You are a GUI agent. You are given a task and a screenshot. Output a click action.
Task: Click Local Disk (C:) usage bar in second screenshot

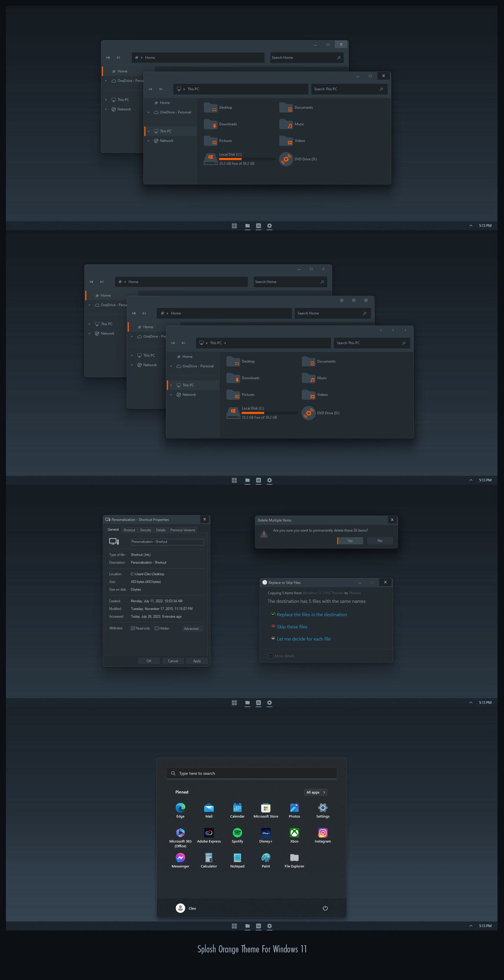[x=269, y=413]
